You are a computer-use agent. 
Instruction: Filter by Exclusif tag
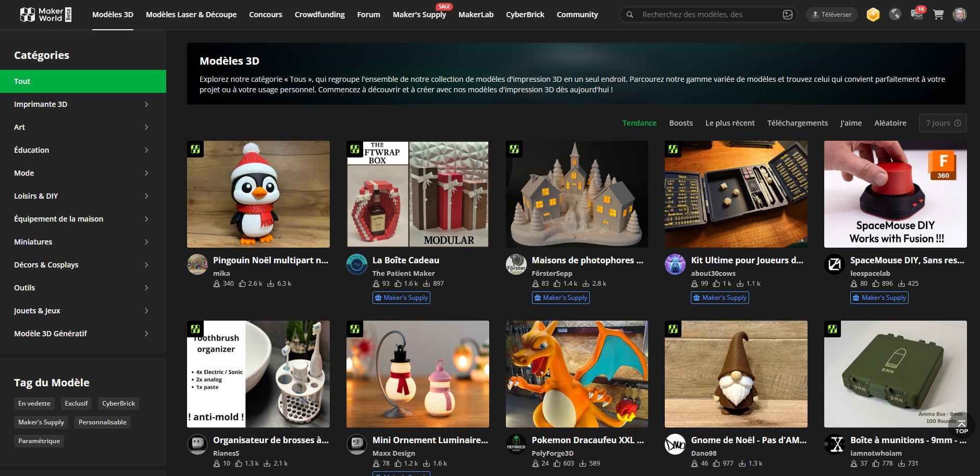point(77,404)
